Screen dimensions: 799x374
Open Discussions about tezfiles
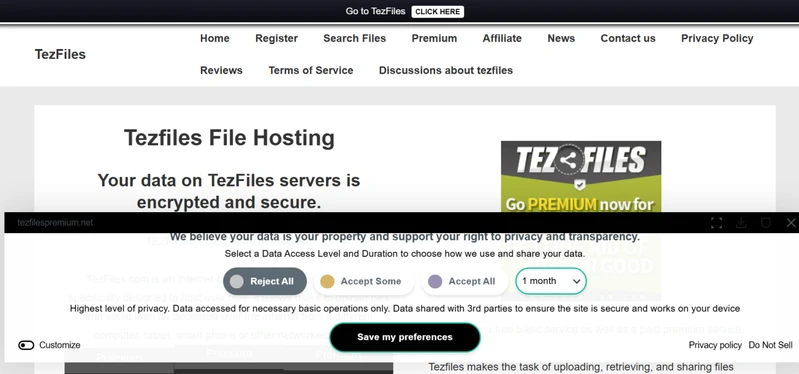[446, 70]
